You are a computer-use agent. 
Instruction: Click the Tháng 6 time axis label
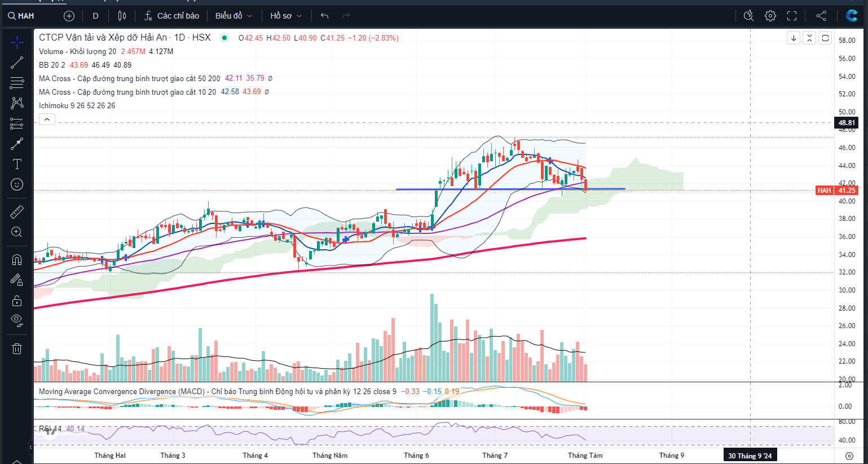[416, 456]
